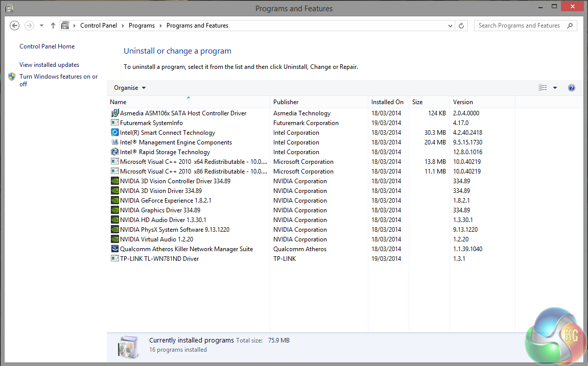Click the NVIDIA Graphics Driver icon

point(115,210)
